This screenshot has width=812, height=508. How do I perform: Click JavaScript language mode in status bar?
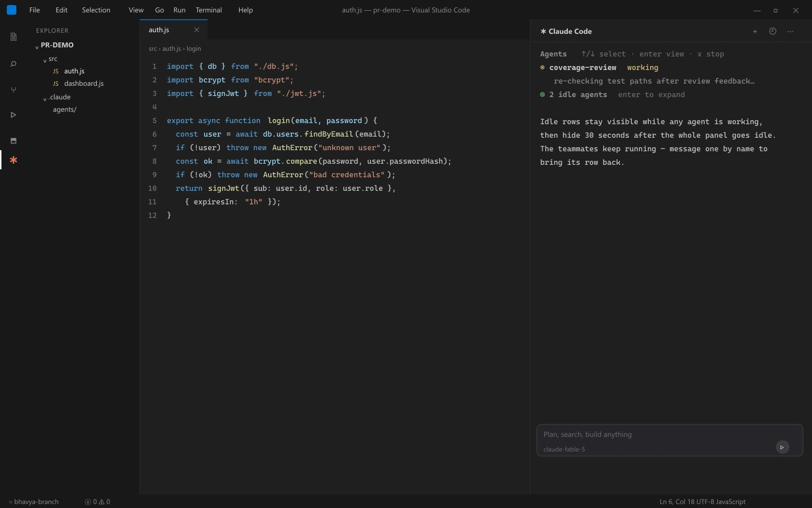pyautogui.click(x=731, y=502)
